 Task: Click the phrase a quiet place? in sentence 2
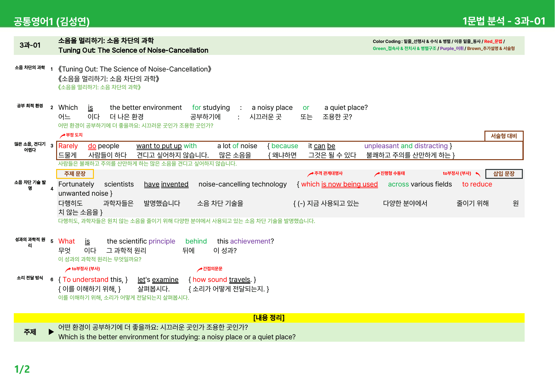(346, 108)
